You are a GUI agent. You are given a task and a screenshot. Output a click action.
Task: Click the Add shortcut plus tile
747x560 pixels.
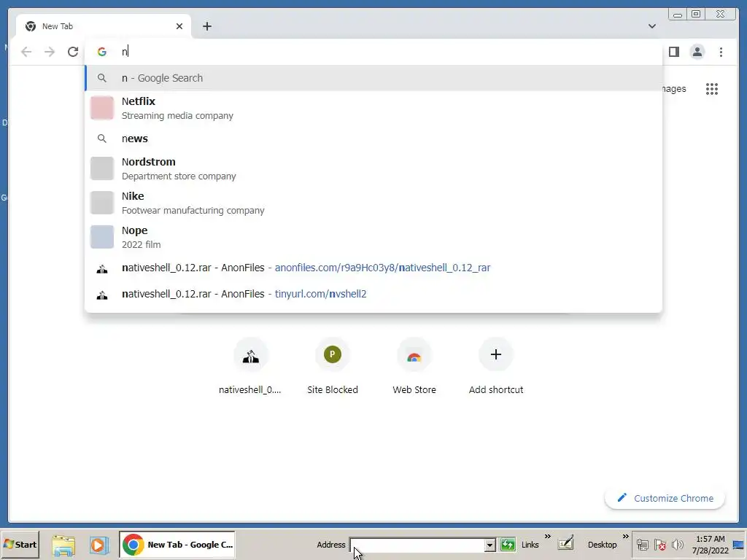click(x=496, y=367)
